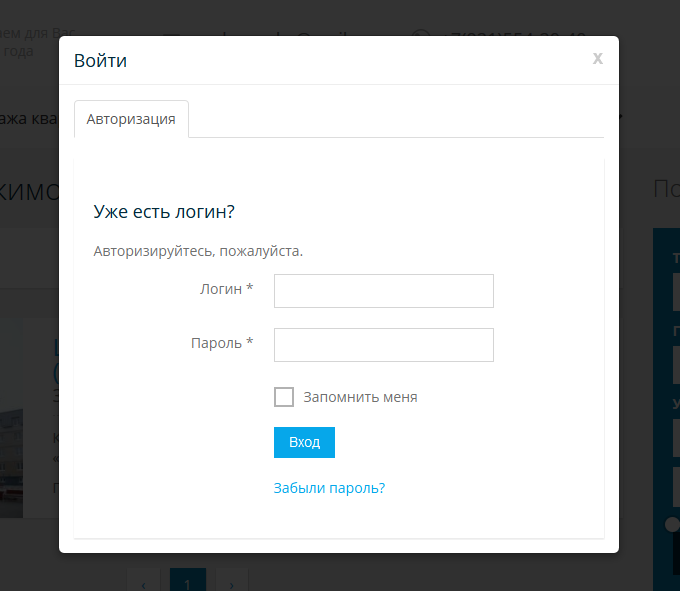The image size is (680, 591).
Task: Click the Пароль * field label
Action: tap(222, 343)
